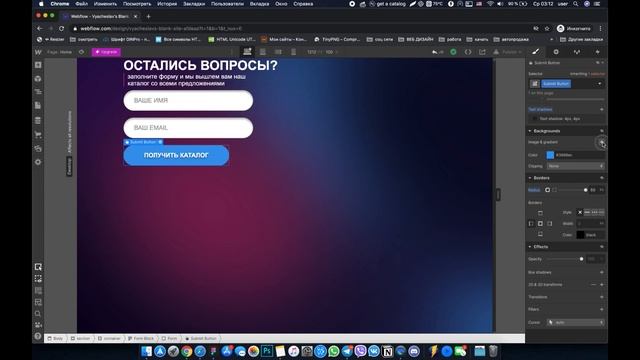Add a Transition with plus icon

(602, 297)
